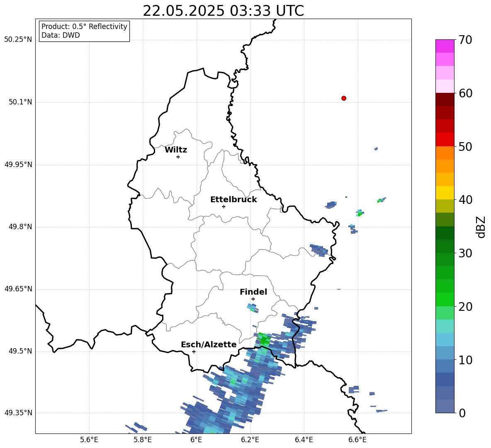This screenshot has width=491, height=448.
Task: Click the colorbar tick label 40
Action: coord(465,200)
